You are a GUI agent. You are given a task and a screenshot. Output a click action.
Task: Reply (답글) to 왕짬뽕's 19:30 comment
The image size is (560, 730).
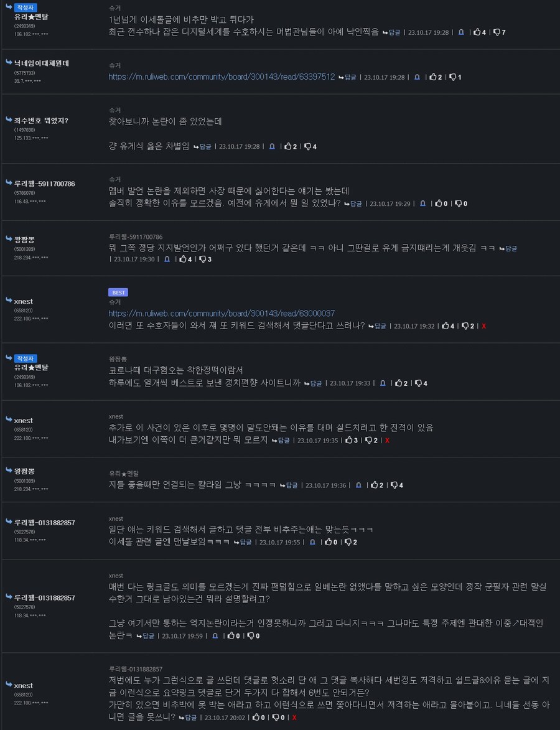pos(508,248)
